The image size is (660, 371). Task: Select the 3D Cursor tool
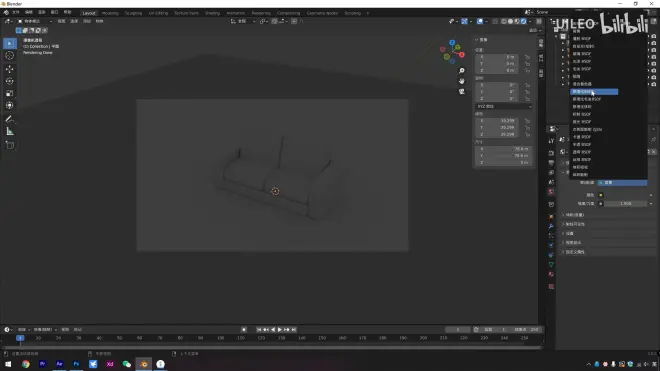10,56
